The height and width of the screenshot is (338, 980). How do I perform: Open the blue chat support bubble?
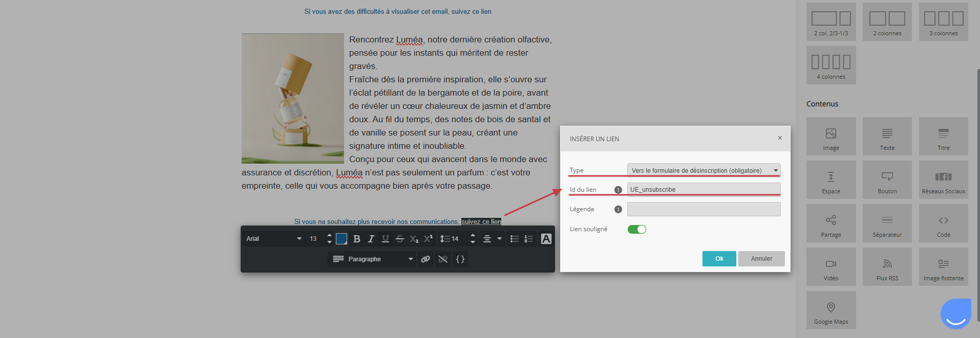click(956, 313)
